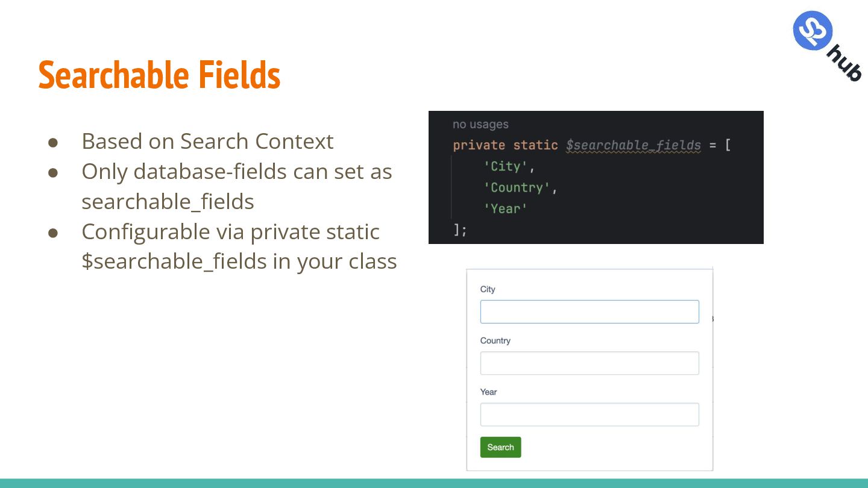Click the Year label in the form
868x488 pixels.
[x=488, y=392]
